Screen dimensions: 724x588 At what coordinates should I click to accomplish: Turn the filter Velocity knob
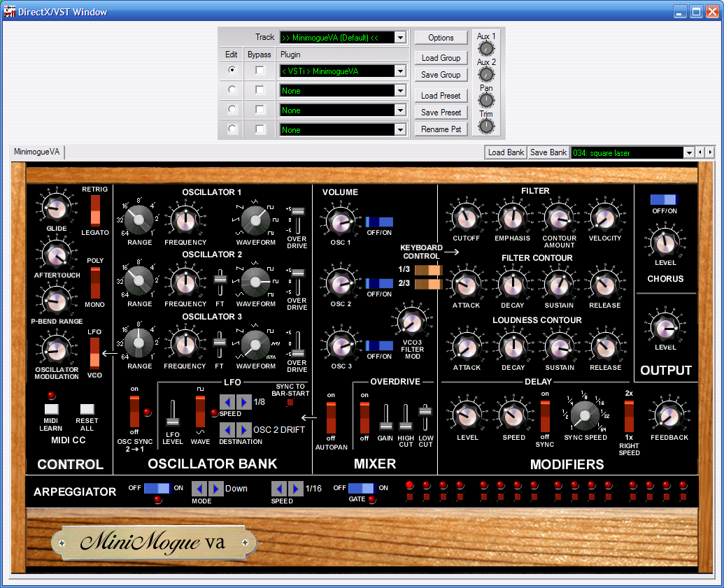(x=605, y=217)
